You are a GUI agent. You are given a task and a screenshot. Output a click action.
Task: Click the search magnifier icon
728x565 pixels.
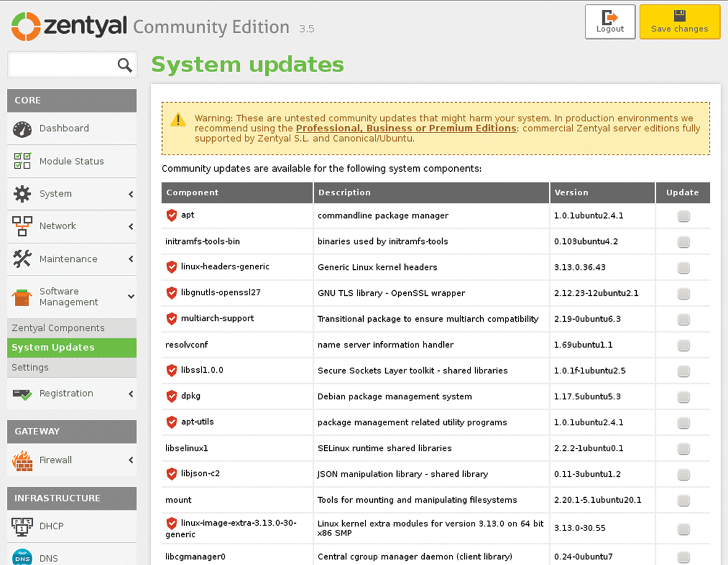click(x=125, y=65)
